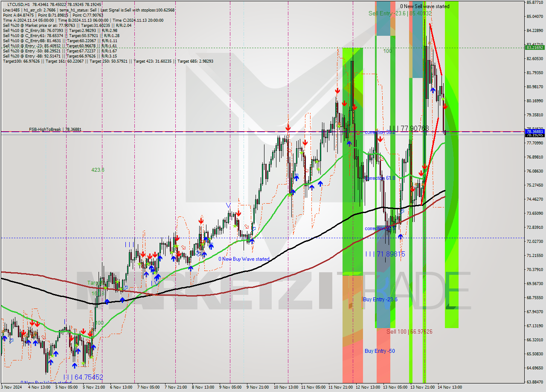Click the '12 Nov 13:00' time axis label

[368, 388]
